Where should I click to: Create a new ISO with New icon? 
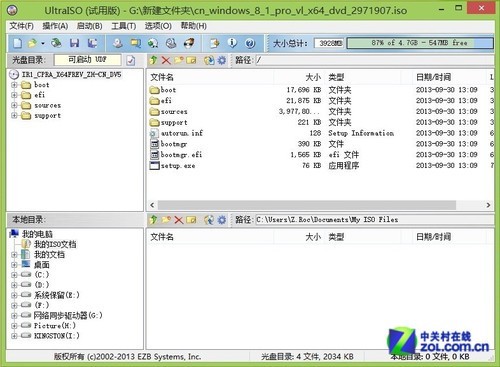coord(18,43)
